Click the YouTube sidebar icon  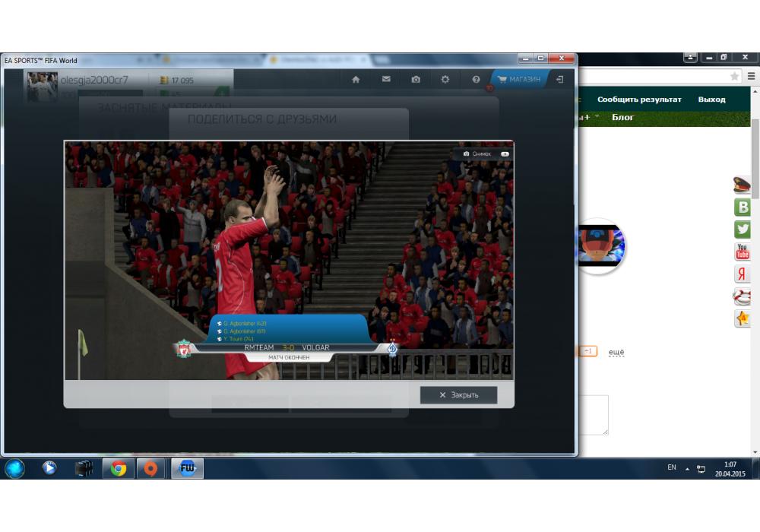[x=742, y=252]
